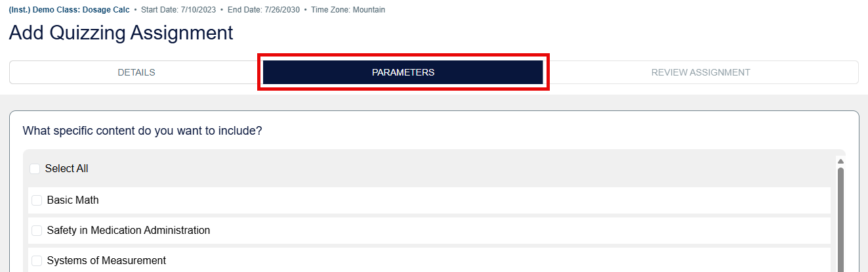Toggle the Systems of Measurement checkbox
The width and height of the screenshot is (868, 272).
[x=37, y=261]
